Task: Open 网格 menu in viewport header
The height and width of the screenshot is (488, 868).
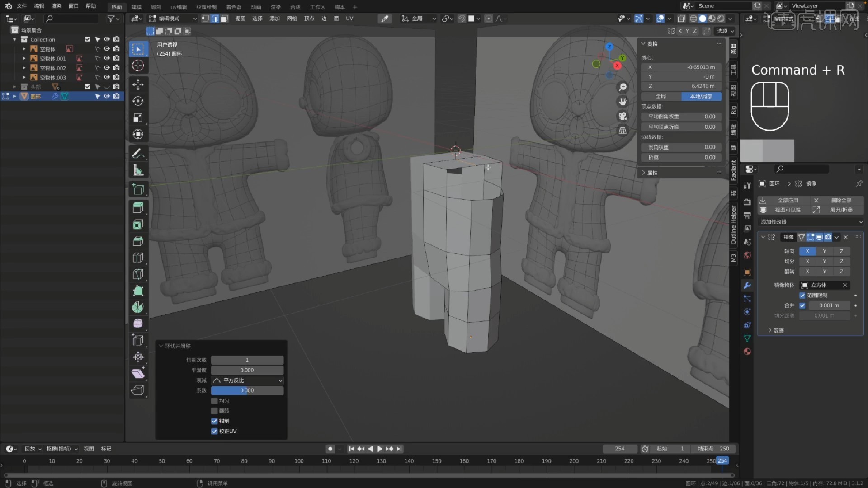Action: pyautogui.click(x=292, y=19)
